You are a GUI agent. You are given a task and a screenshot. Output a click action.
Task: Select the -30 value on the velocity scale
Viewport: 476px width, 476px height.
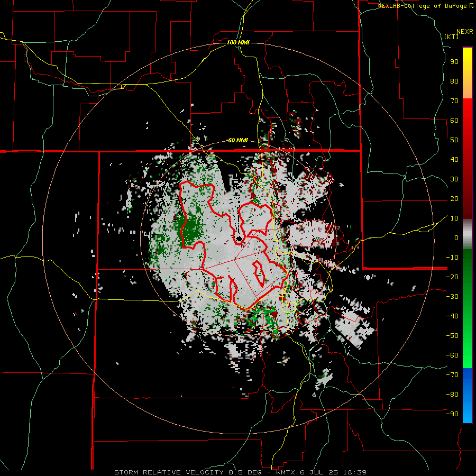452,297
